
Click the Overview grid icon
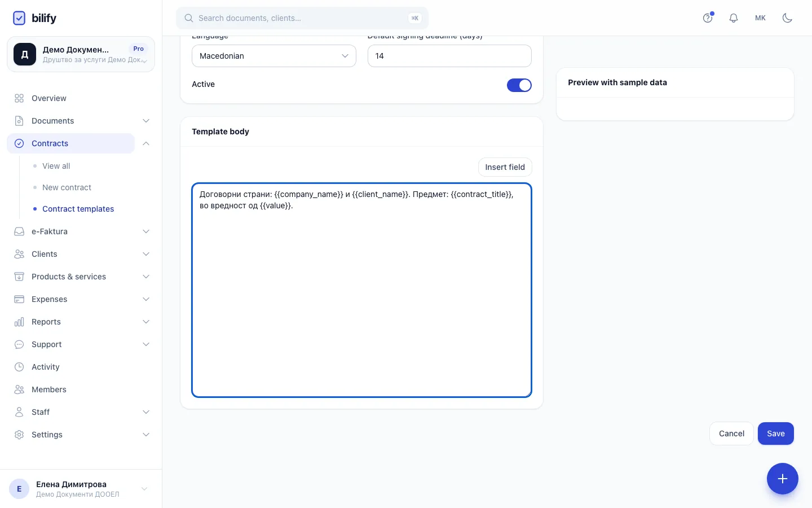click(19, 98)
